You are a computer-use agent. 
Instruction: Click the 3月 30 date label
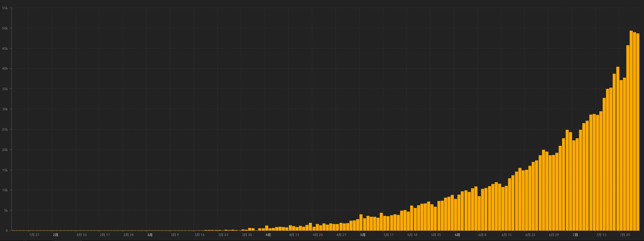pos(247,235)
